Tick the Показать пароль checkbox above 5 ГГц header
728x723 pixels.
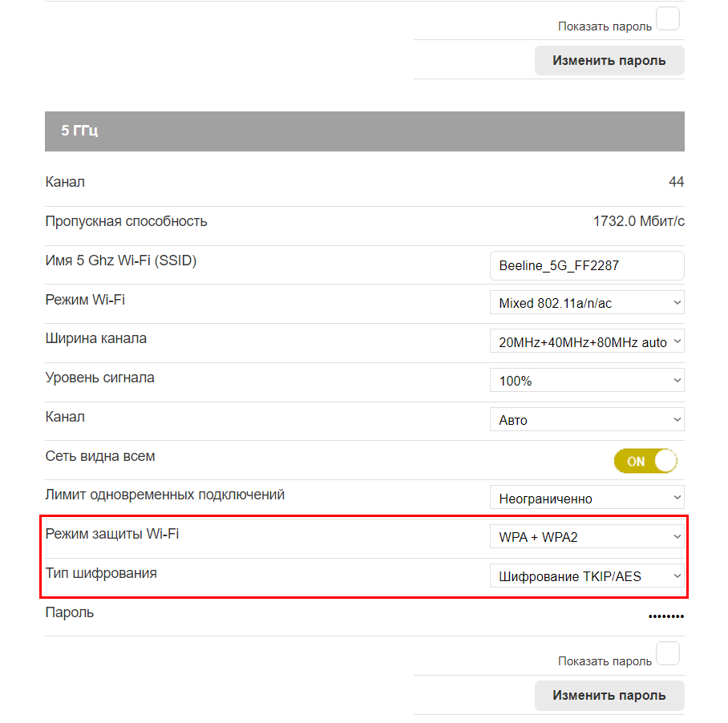point(667,19)
